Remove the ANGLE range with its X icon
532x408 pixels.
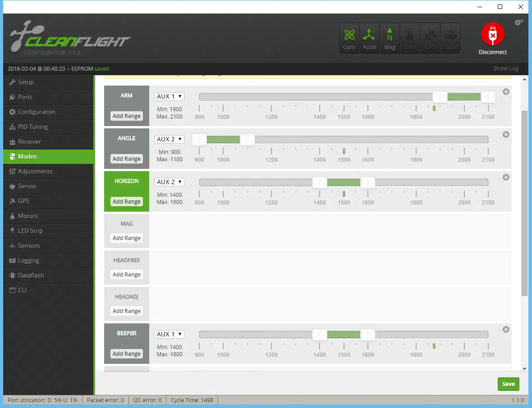click(506, 135)
